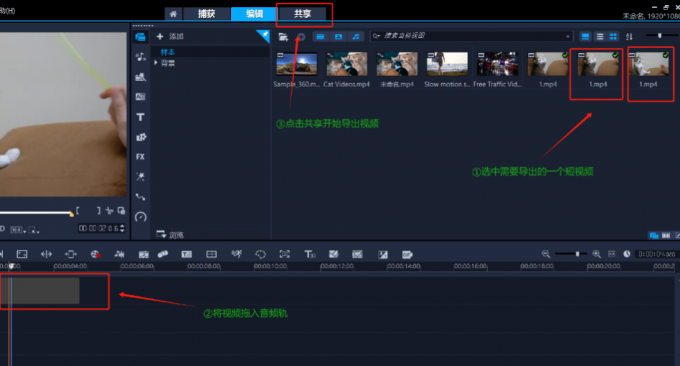The height and width of the screenshot is (366, 680).
Task: Open the preview resize dropdown under preview
Action: coord(34,230)
